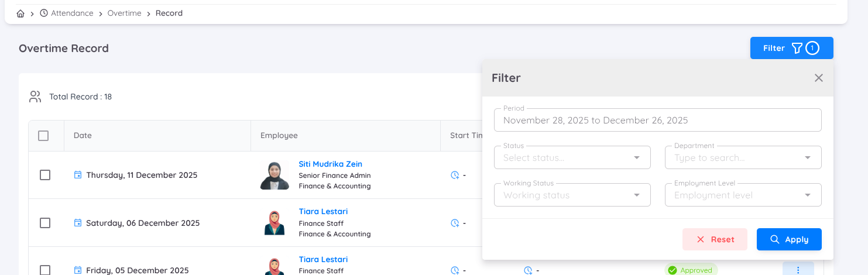This screenshot has height=275, width=868.
Task: Click clock icon in Siti Mudrika Zein row
Action: pyautogui.click(x=455, y=175)
